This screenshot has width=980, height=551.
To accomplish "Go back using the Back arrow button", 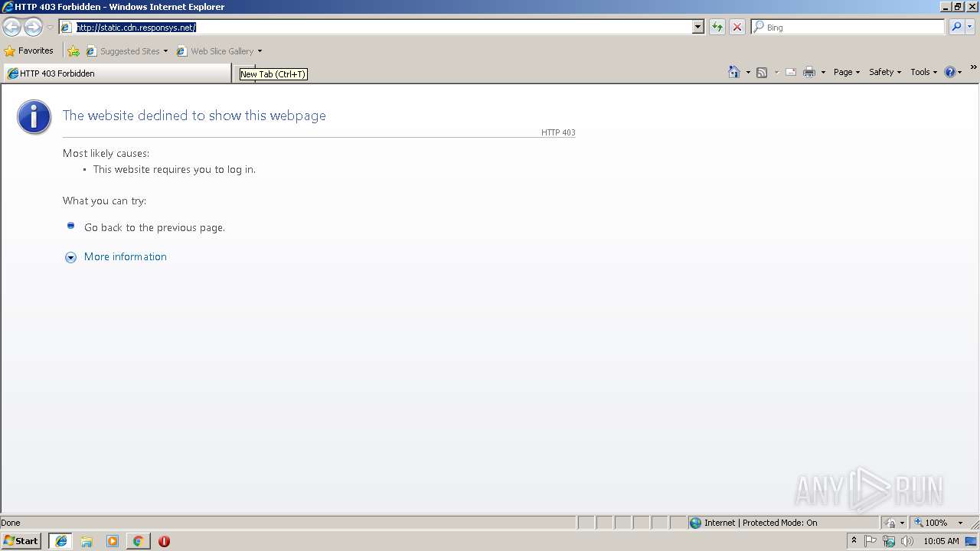I will [x=11, y=28].
